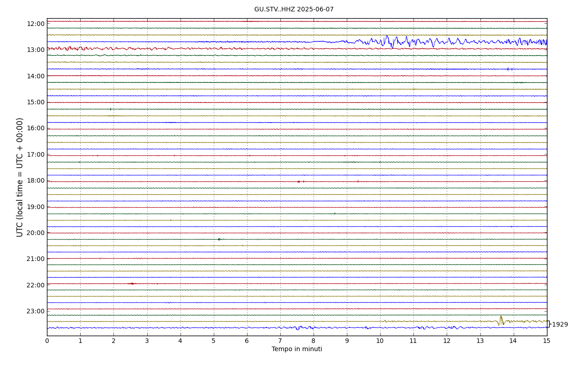Select the 12:00 tick label
This screenshot has height=373, width=588.
point(36,24)
